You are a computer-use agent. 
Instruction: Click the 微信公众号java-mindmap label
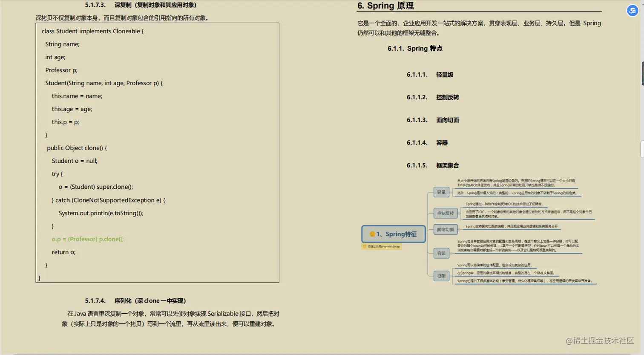[384, 246]
